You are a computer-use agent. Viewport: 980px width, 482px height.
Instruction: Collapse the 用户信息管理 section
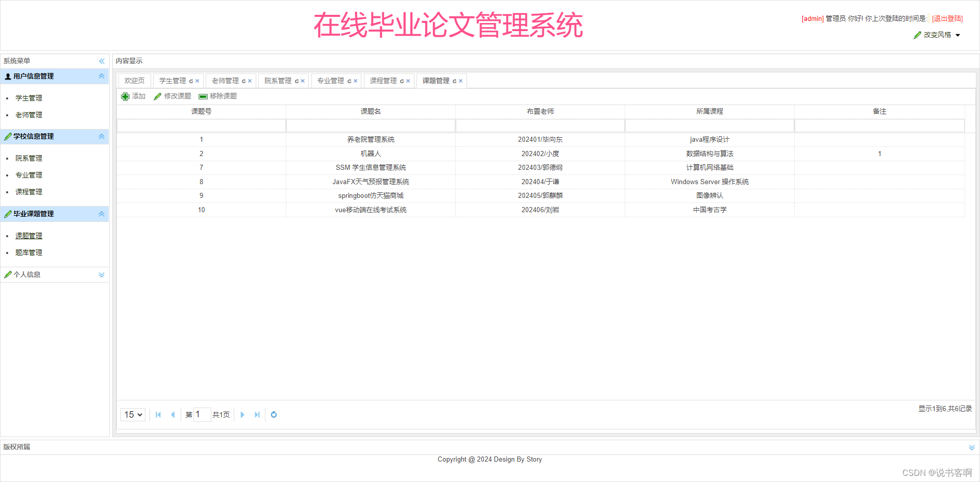click(x=102, y=77)
